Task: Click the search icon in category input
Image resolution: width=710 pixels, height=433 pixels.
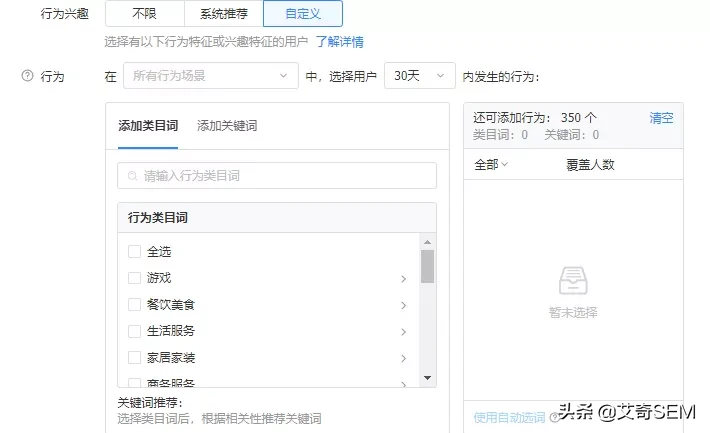Action: click(132, 176)
